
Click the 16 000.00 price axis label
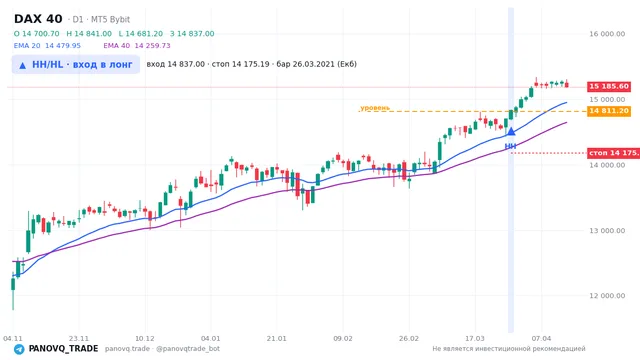tap(607, 34)
